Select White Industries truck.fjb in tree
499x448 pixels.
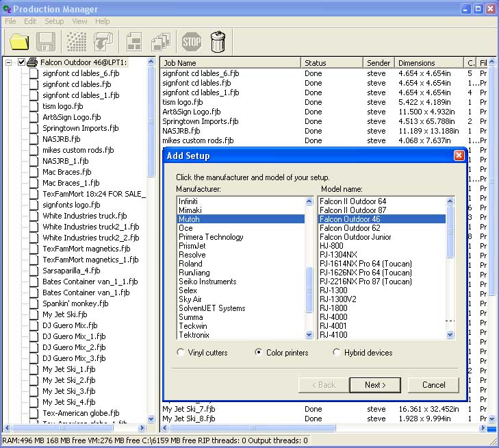tap(85, 216)
